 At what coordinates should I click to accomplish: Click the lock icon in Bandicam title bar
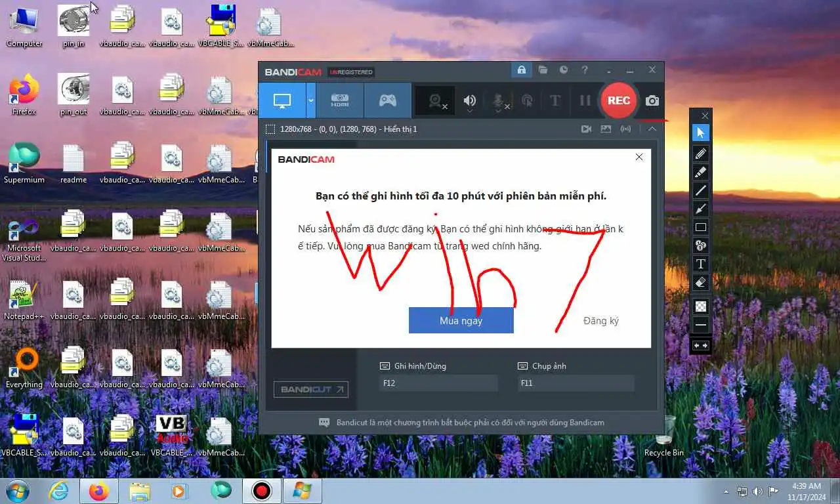coord(522,70)
